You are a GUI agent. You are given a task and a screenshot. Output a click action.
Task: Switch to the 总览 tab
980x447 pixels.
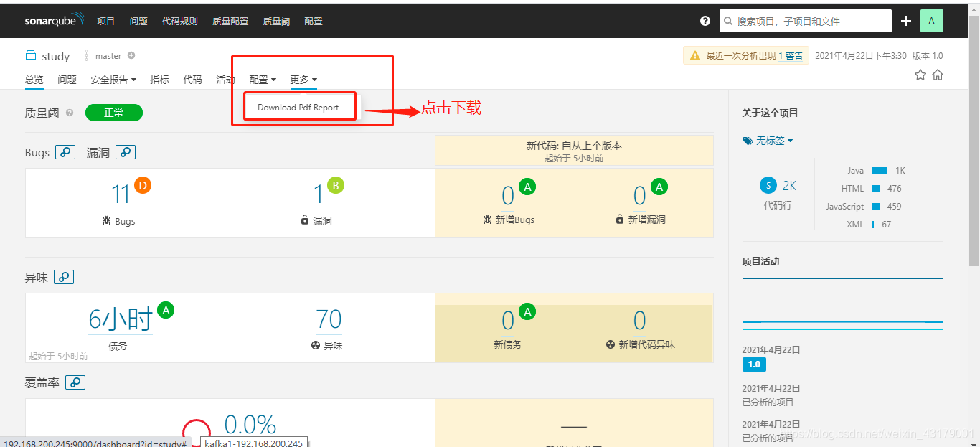pyautogui.click(x=34, y=80)
